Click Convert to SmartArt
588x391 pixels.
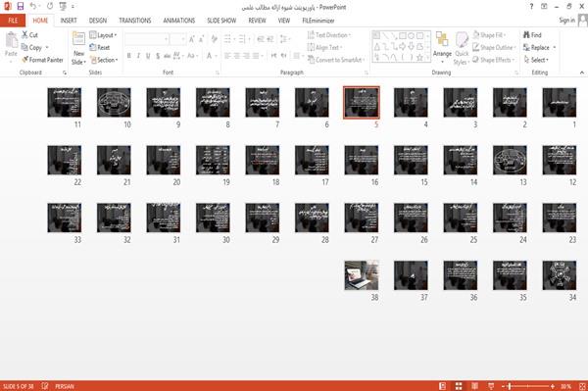(x=336, y=60)
